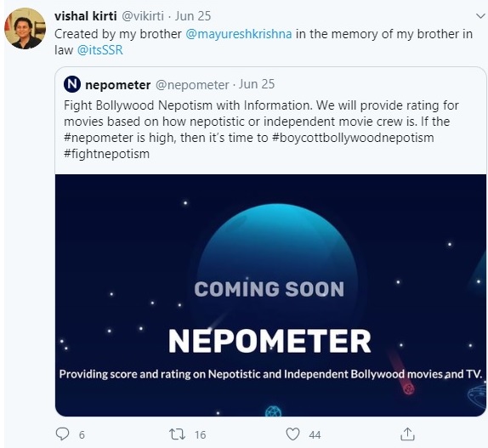Click the #boycottbollywoodnepotism hashtag
The image size is (488, 448).
tap(353, 138)
